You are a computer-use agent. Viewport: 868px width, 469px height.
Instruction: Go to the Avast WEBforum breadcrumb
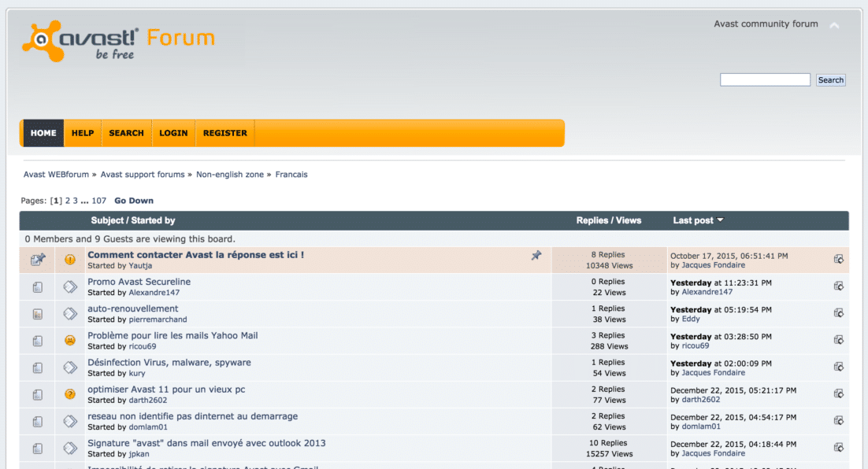(x=56, y=174)
